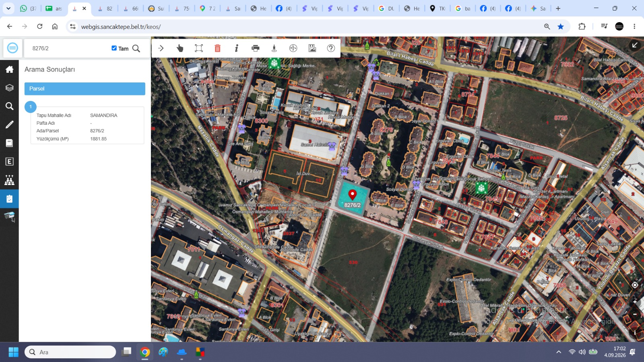This screenshot has width=644, height=362.
Task: Open the layers panel icon
Action: 9,88
